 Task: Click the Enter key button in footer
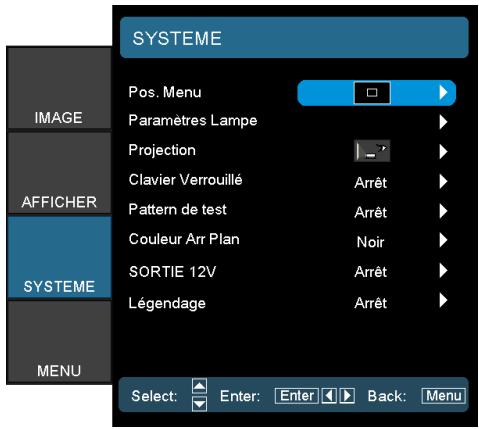point(297,396)
